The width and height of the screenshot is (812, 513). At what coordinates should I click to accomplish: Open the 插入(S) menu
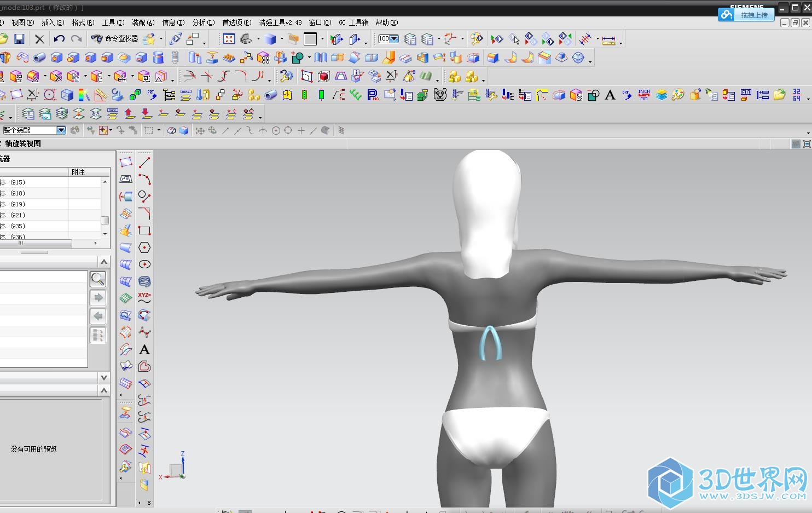coord(53,22)
